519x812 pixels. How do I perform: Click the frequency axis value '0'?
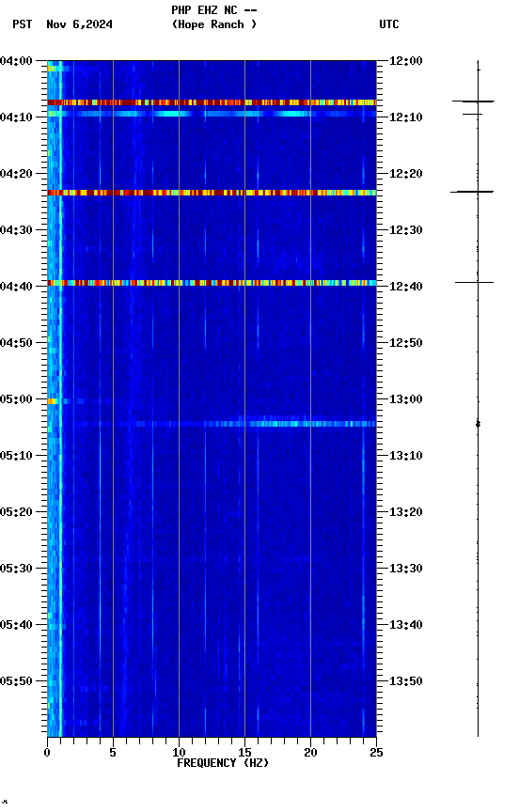tap(47, 753)
